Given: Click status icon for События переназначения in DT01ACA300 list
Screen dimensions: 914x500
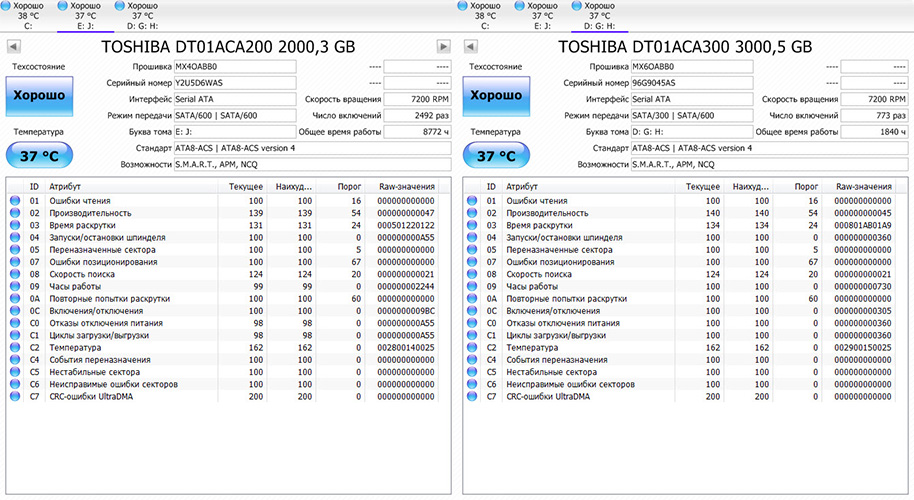Looking at the screenshot, I should pyautogui.click(x=472, y=360).
